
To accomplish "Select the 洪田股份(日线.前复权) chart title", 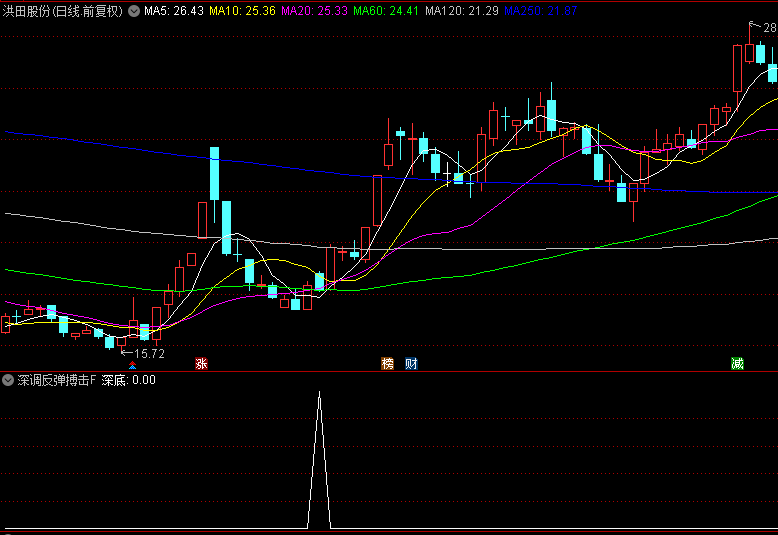I will (x=63, y=11).
